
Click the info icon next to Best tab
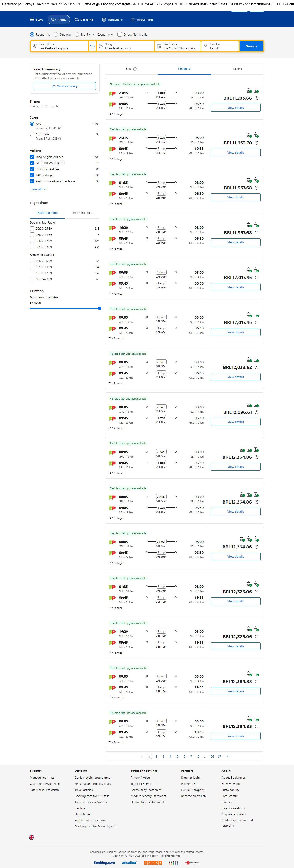coord(135,69)
